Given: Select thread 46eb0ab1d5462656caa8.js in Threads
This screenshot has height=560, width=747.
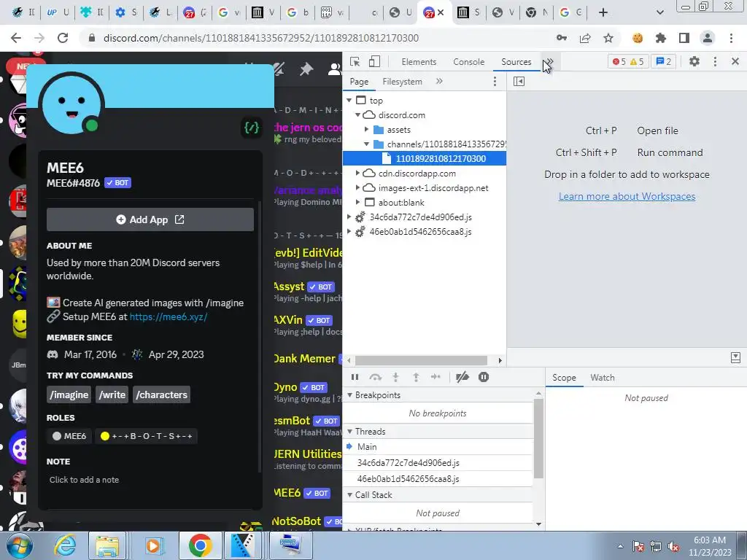Looking at the screenshot, I should coord(438,479).
